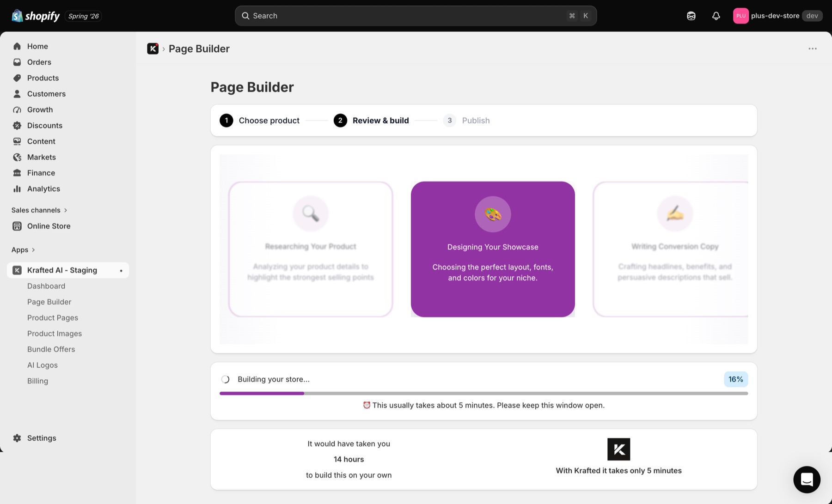This screenshot has width=832, height=504.
Task: Click the alarm clock emoji
Action: pos(367,405)
